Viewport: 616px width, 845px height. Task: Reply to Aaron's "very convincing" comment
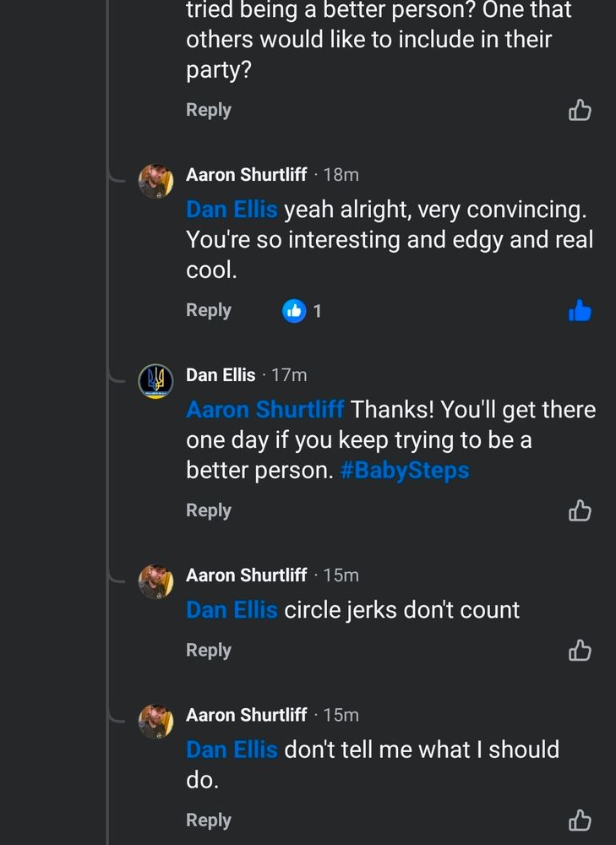tap(209, 310)
